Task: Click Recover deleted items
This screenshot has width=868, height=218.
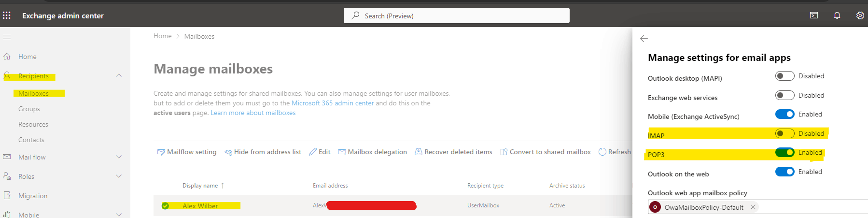Action: (x=453, y=152)
